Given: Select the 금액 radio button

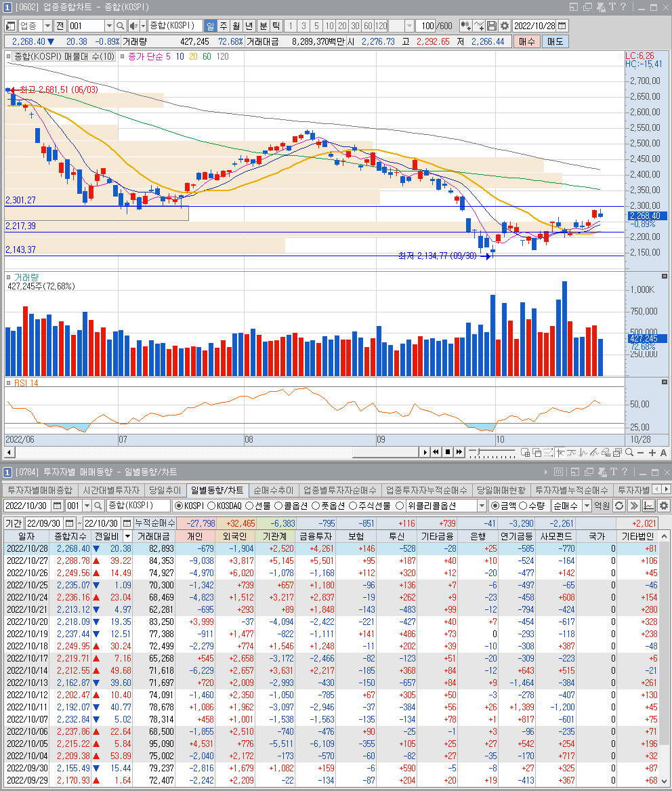Looking at the screenshot, I should (495, 506).
